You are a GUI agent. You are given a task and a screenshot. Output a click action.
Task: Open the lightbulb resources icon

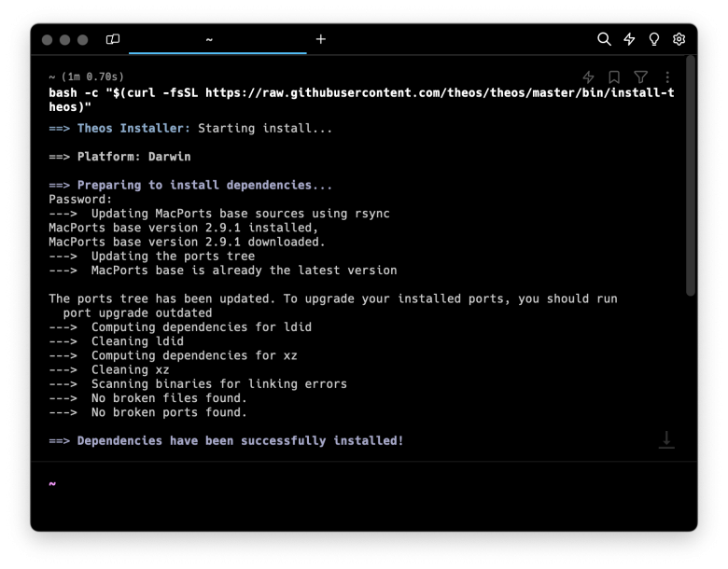(654, 39)
